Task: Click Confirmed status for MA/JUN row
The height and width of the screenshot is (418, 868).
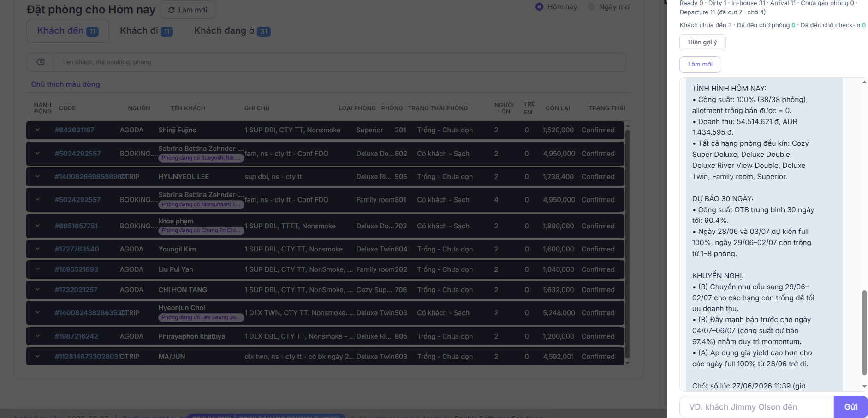Action: 598,357
